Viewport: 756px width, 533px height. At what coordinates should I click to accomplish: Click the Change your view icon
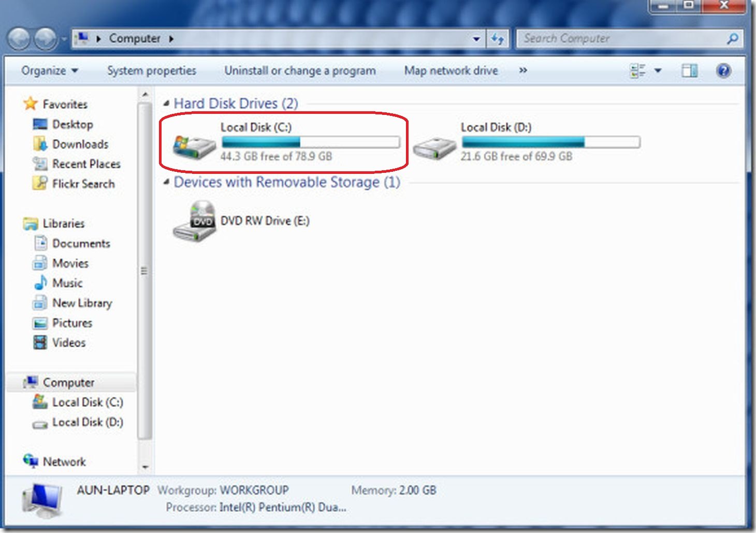[x=638, y=70]
